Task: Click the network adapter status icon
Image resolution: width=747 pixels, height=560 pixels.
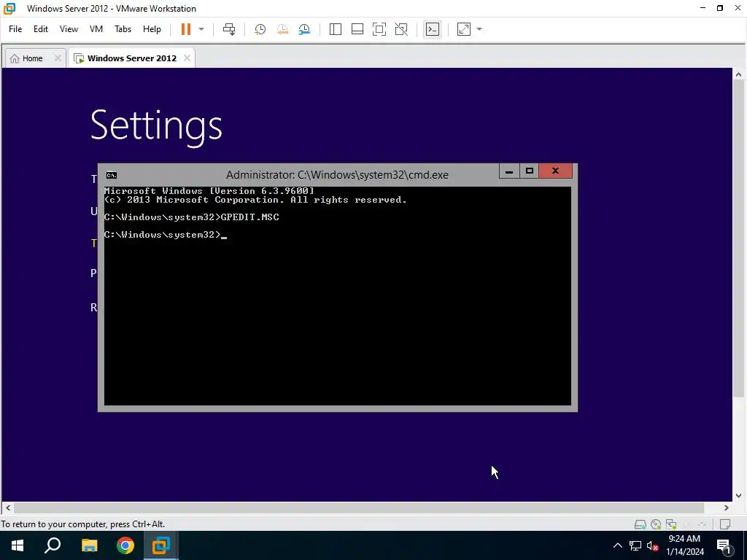Action: pyautogui.click(x=671, y=524)
